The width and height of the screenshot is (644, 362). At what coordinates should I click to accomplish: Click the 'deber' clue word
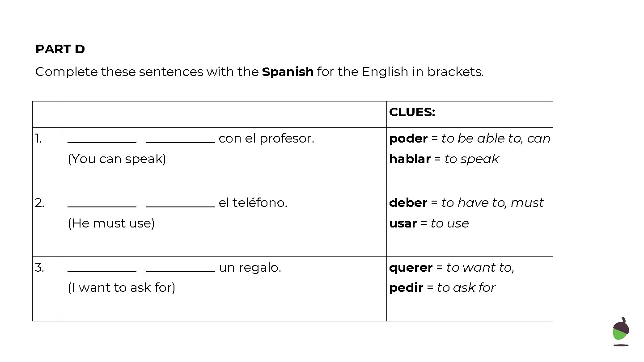click(x=408, y=203)
